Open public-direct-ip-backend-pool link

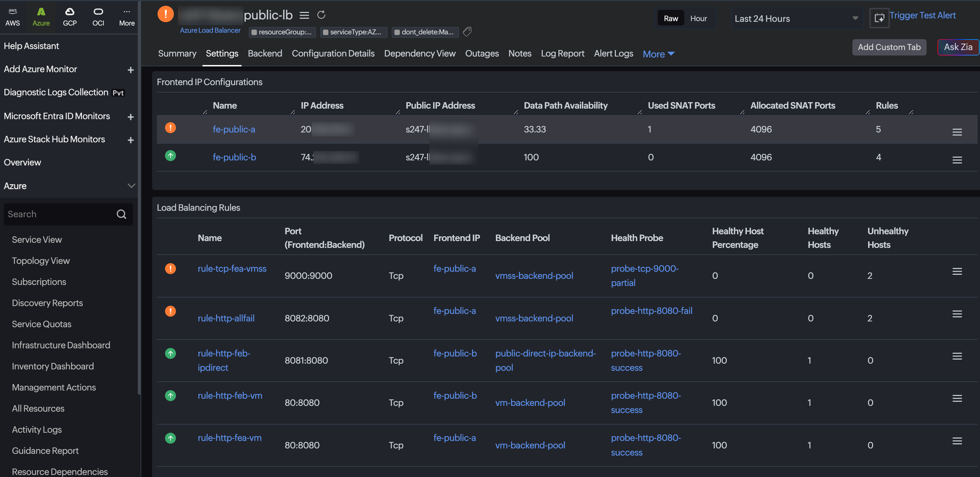tap(545, 360)
